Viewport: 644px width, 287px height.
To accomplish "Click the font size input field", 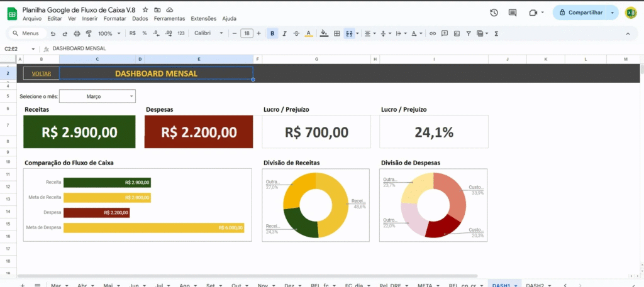I will click(247, 33).
